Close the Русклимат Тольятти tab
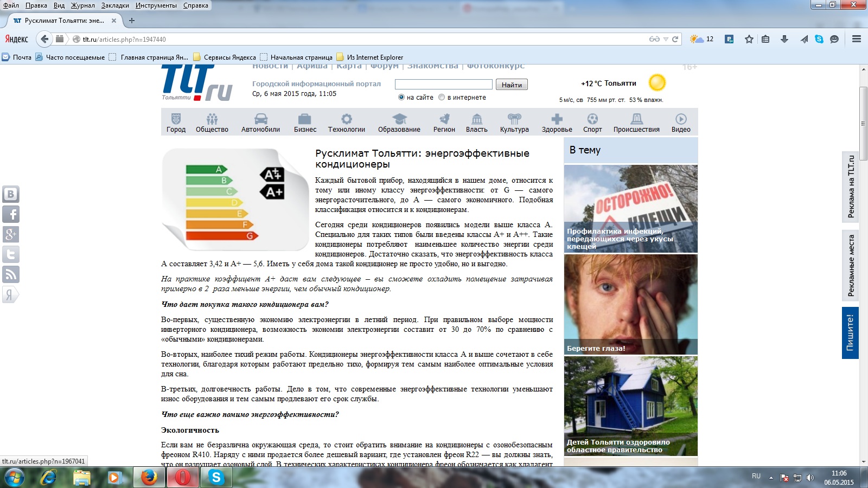The image size is (868, 488). [x=114, y=21]
